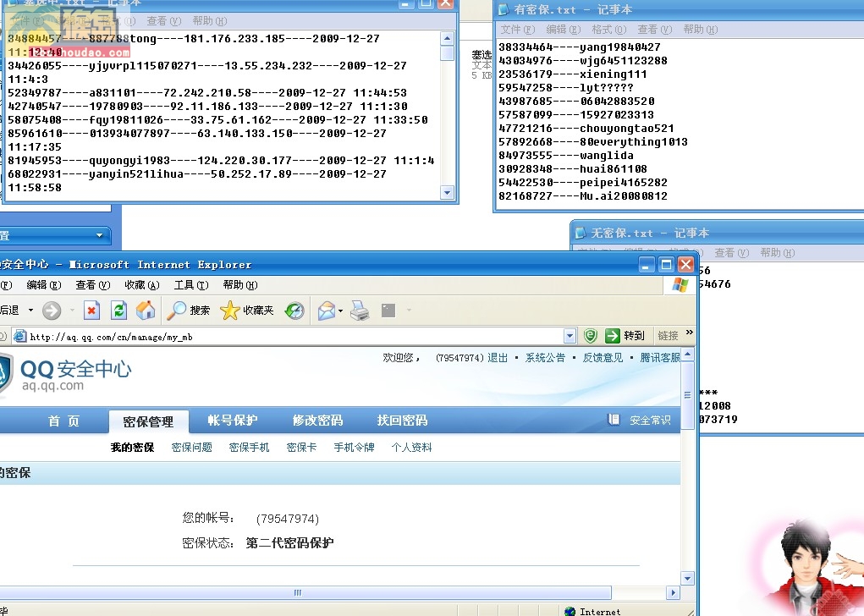Open the address bar URL dropdown
The image size is (864, 616).
tap(570, 336)
